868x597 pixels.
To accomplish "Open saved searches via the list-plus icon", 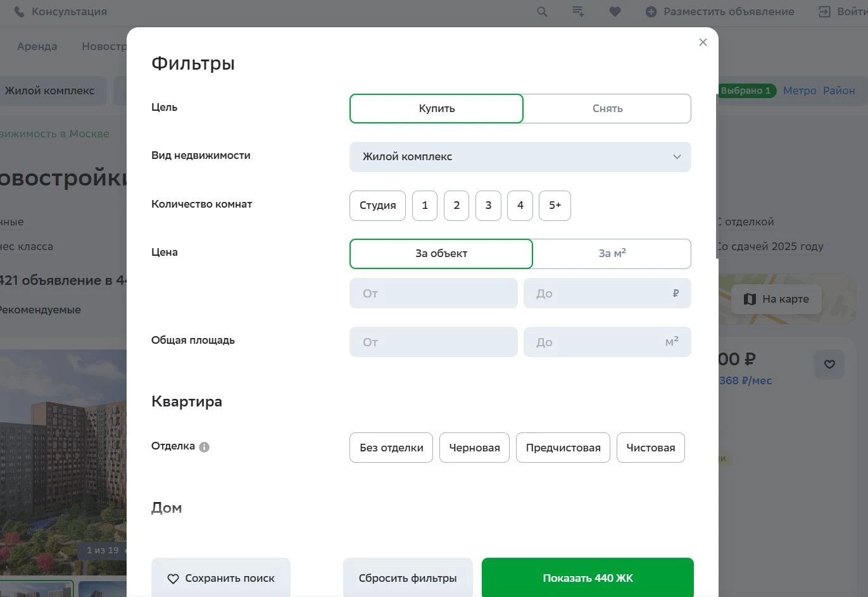I will tap(577, 11).
